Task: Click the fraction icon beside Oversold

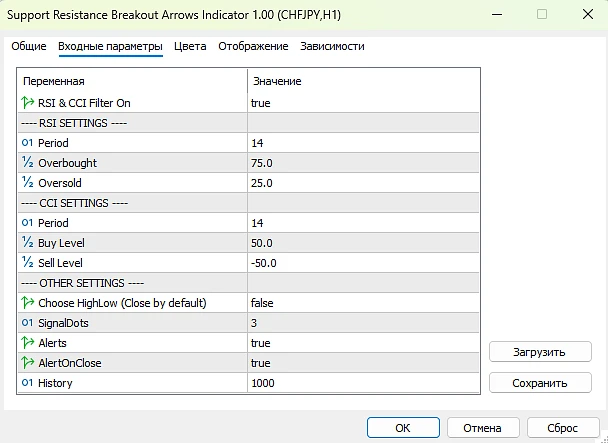Action: pyautogui.click(x=27, y=183)
